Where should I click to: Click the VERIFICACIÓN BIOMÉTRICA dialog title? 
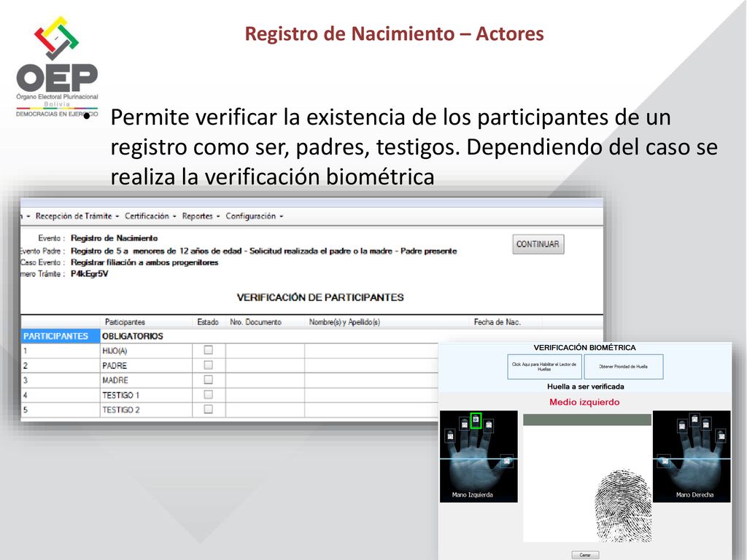coord(584,348)
